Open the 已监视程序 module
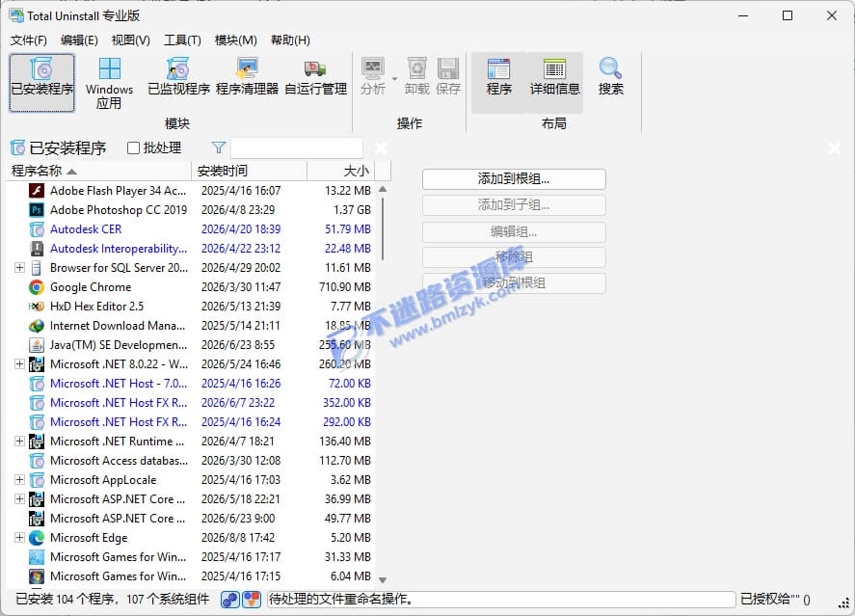855x616 pixels. tap(178, 77)
